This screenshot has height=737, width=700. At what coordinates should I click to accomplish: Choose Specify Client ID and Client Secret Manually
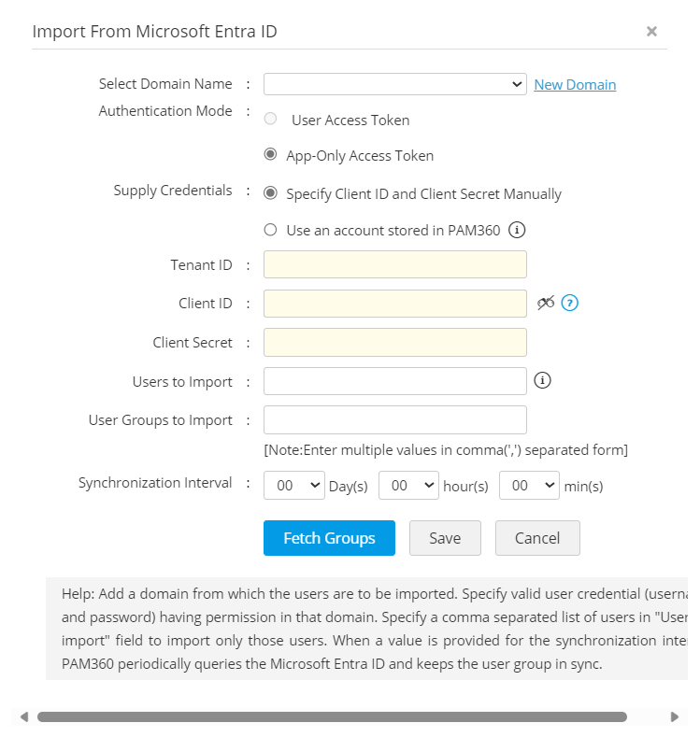coord(271,194)
